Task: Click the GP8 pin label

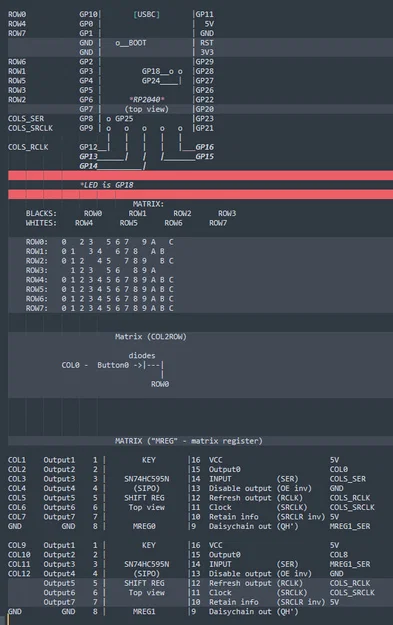Action: point(86,119)
